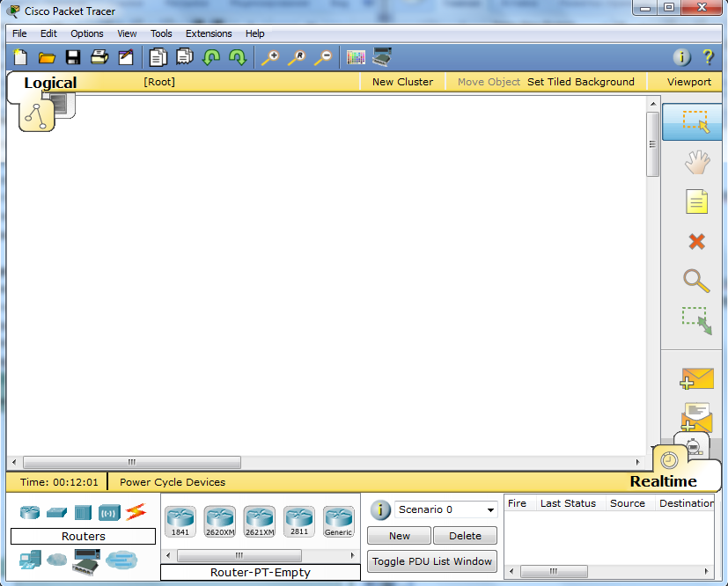Pick the 1841 router
The image size is (728, 586).
click(180, 521)
